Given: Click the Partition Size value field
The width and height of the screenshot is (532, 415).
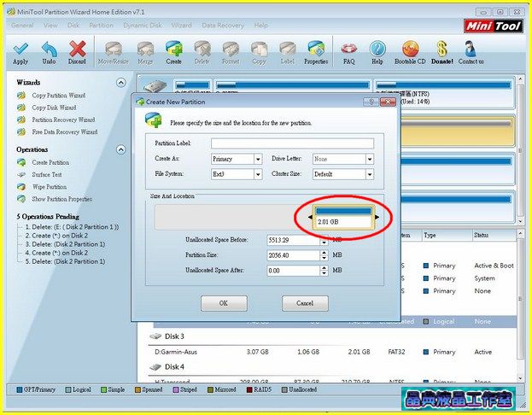Looking at the screenshot, I should pos(294,255).
